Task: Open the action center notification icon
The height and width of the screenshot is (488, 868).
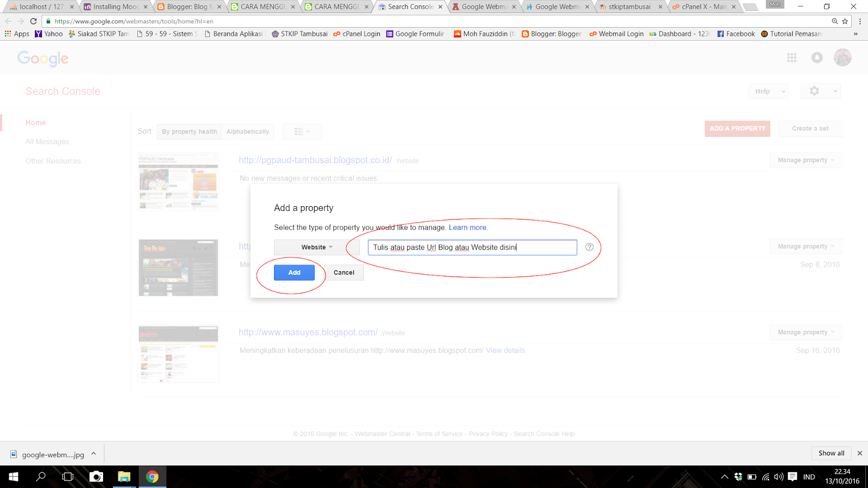Action: [793, 477]
